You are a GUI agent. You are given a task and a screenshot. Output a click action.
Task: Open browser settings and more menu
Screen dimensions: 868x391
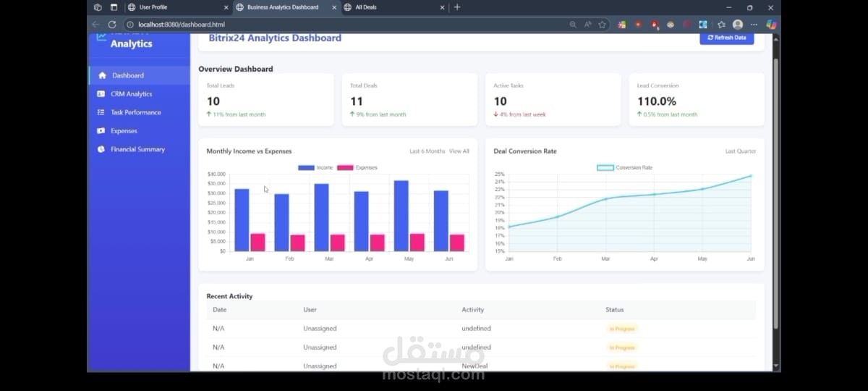click(x=754, y=25)
